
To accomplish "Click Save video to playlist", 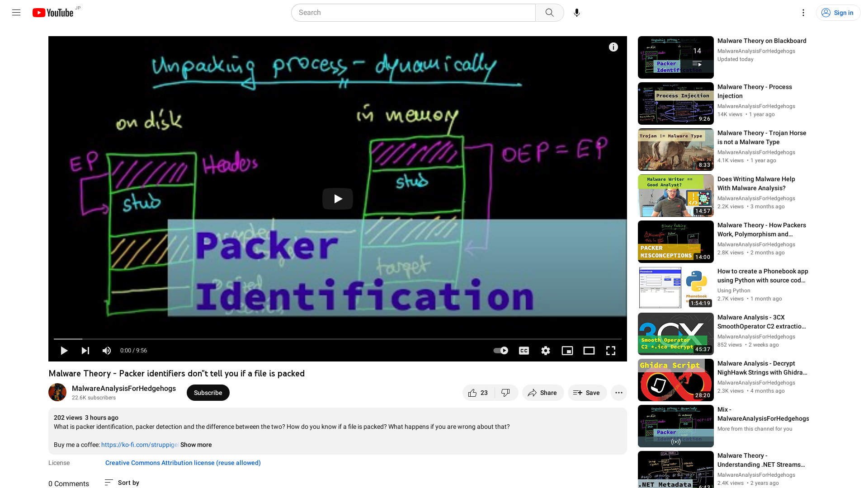I will pos(587,393).
